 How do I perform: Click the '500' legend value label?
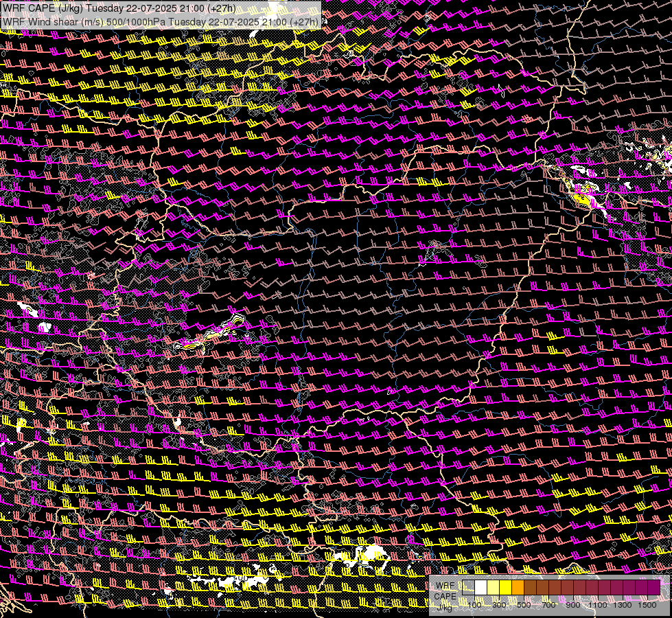click(x=524, y=605)
